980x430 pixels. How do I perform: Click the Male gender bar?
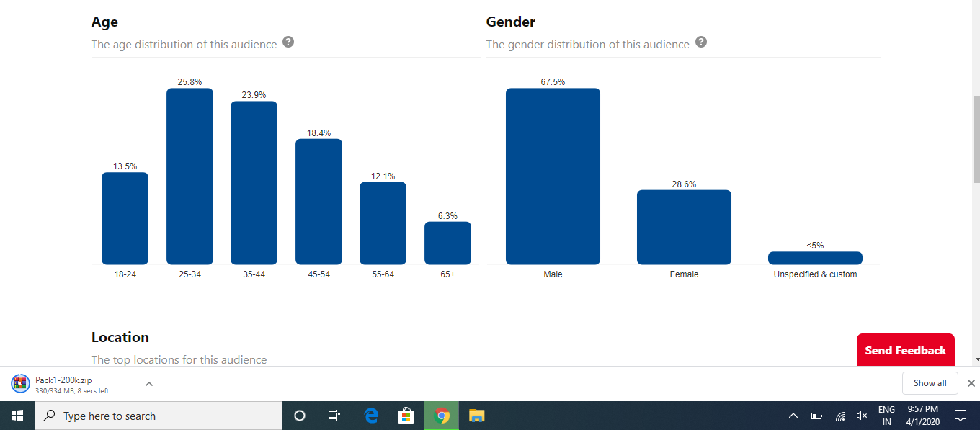[x=553, y=176]
